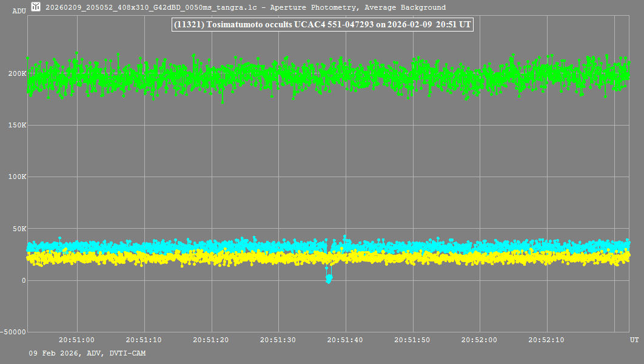Screen dimensions: 644x364
Task: Select the 150K vertical axis label
Action: pos(16,126)
